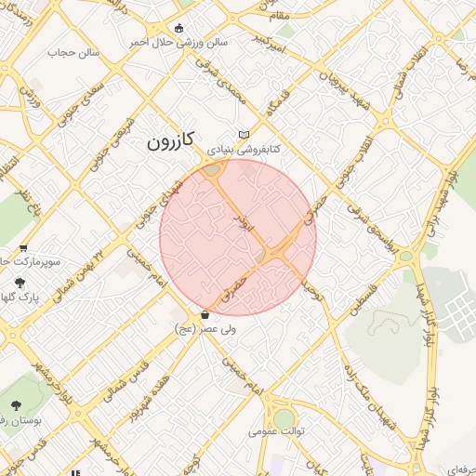Click the ابوذر street label inside the circle
This screenshot has height=476, width=476.
coord(244,223)
